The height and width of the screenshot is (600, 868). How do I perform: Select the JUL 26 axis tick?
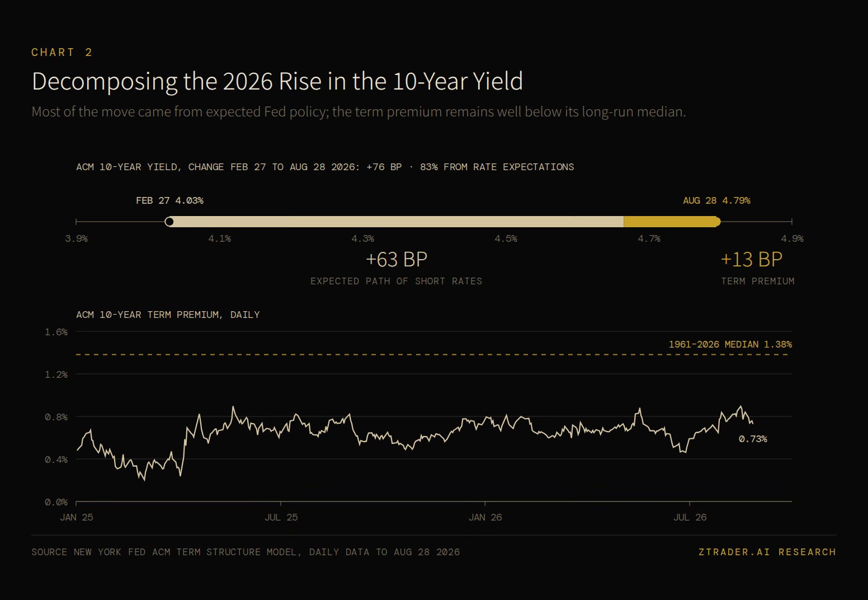690,517
